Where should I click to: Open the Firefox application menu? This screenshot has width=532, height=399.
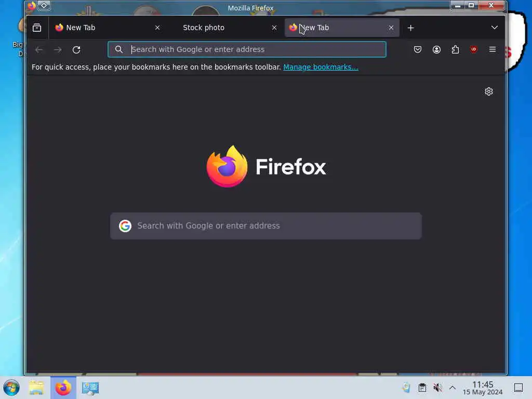click(493, 49)
